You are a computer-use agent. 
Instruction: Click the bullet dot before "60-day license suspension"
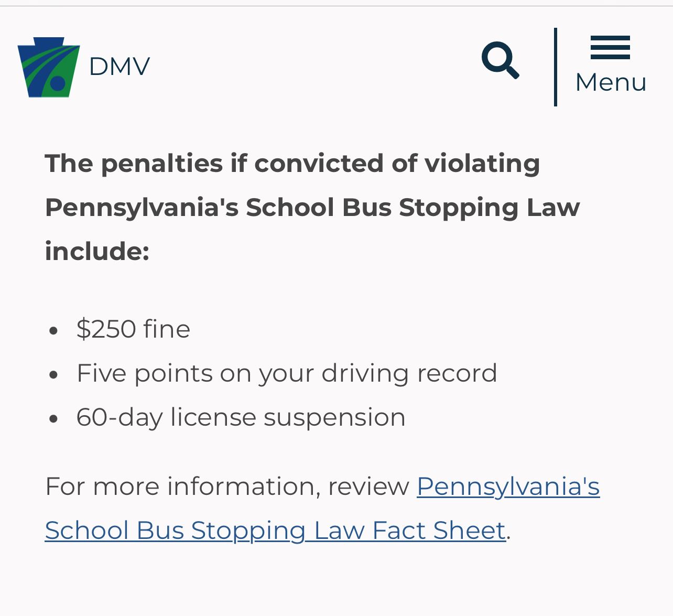53,419
